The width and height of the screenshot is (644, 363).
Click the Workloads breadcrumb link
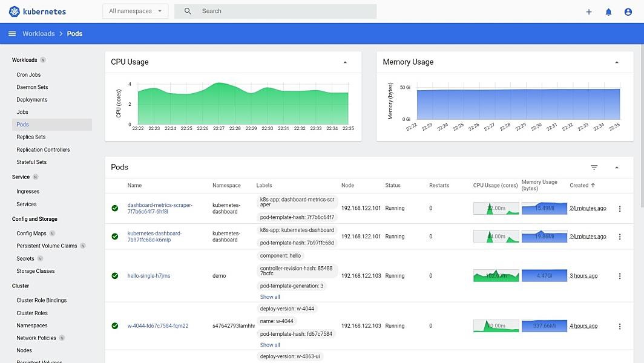coord(39,34)
